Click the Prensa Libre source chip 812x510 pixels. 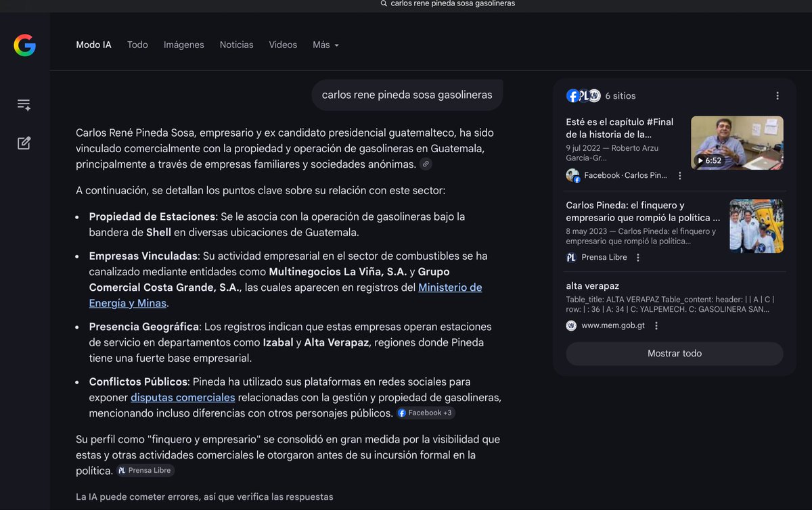pyautogui.click(x=145, y=471)
